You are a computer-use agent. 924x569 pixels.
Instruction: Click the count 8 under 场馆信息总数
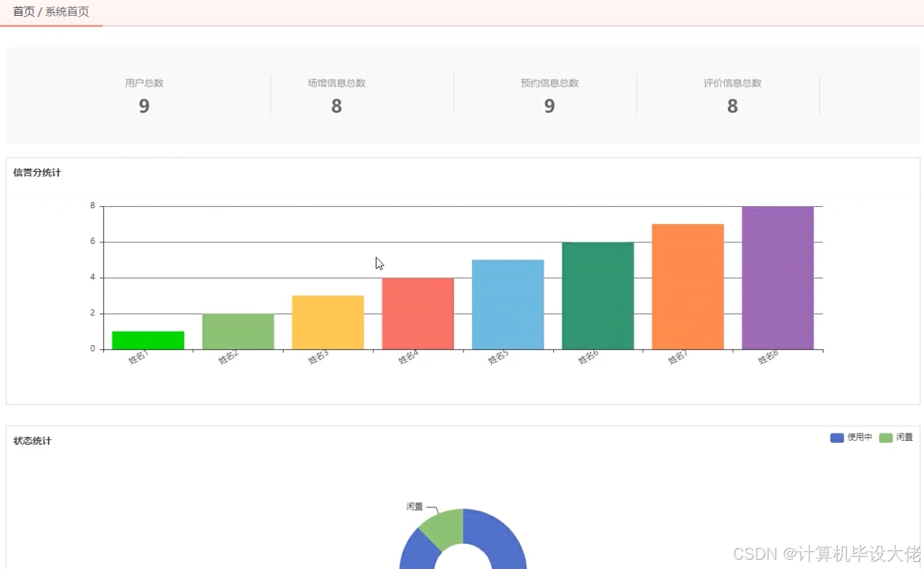[x=337, y=106]
